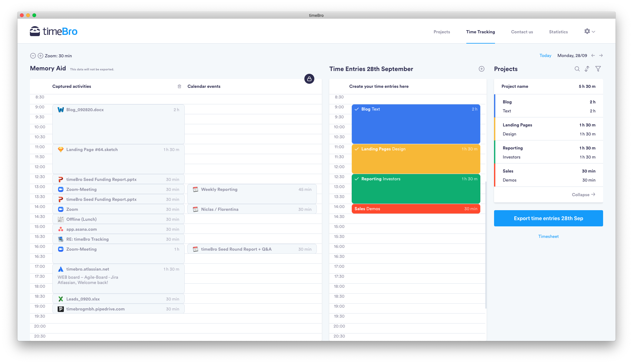Click the sort icon in Projects panel
The width and height of the screenshot is (633, 364).
pyautogui.click(x=587, y=69)
